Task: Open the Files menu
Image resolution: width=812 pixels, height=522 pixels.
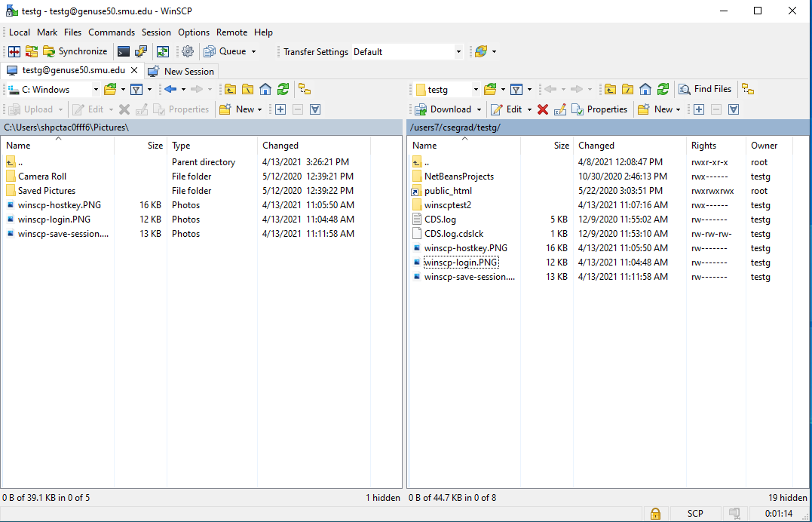Action: 73,32
